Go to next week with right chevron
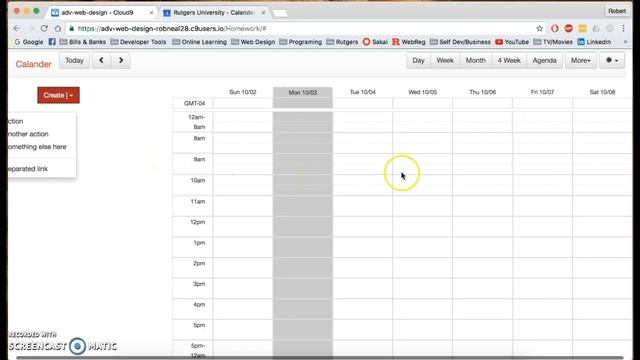The width and height of the screenshot is (640, 360). [121, 60]
